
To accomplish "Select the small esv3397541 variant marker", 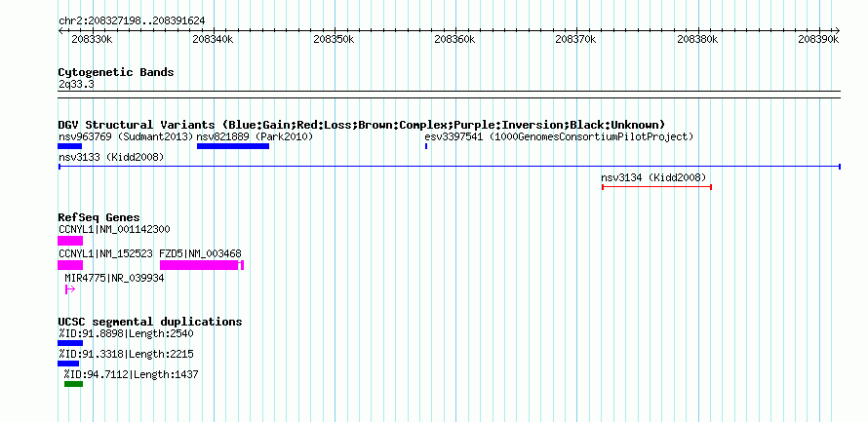I will [x=426, y=146].
